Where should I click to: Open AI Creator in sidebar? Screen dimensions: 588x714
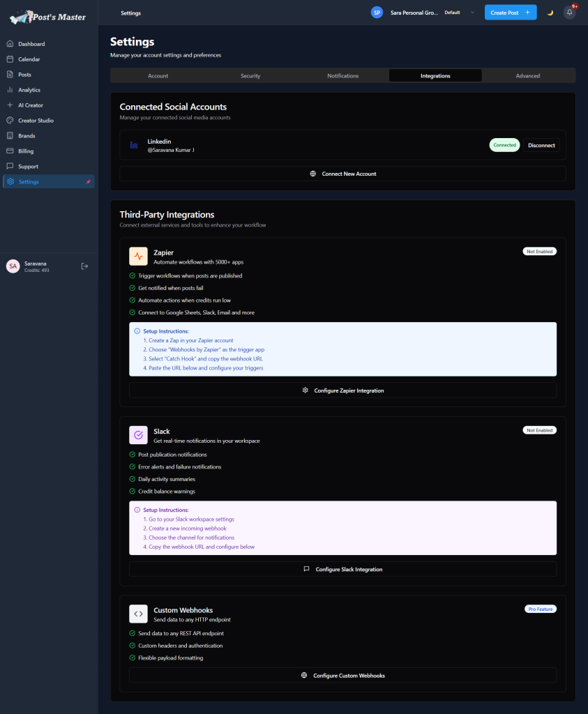31,105
